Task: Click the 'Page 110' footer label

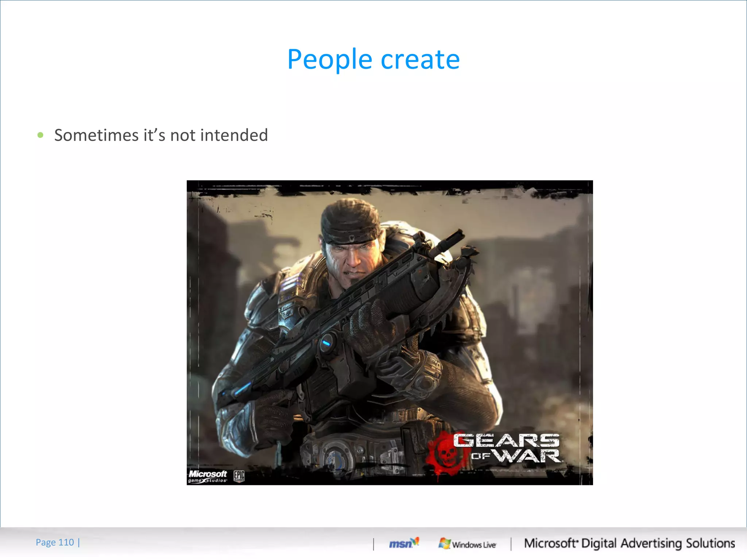Action: [x=55, y=542]
